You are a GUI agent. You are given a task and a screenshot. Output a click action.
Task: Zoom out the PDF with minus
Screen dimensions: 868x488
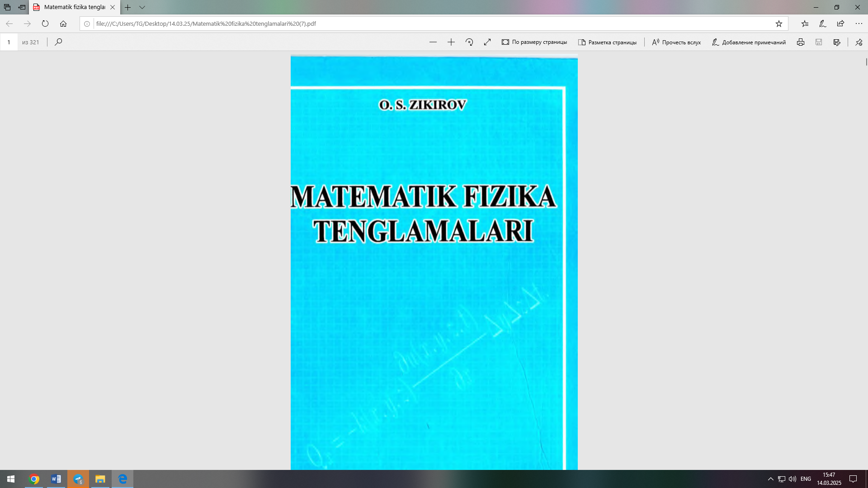coord(433,42)
